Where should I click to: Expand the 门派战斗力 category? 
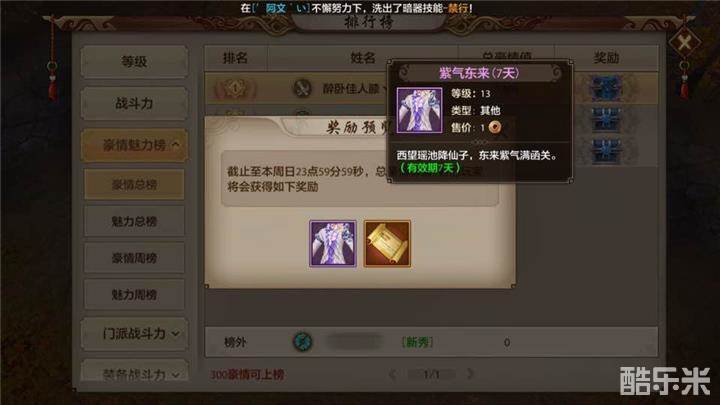(134, 333)
